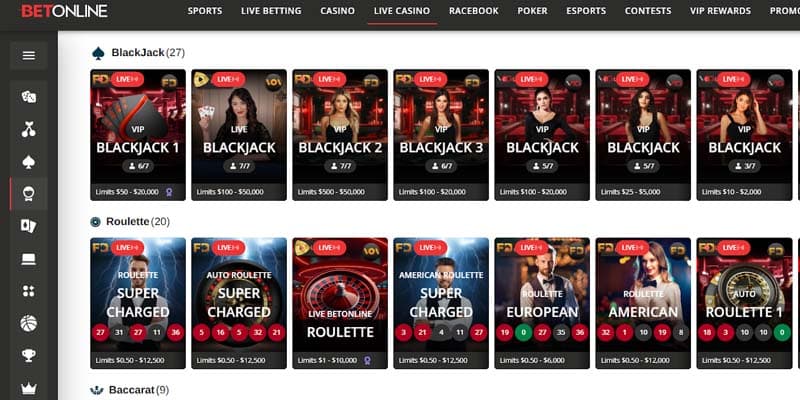Open the RACEBOOK tab

tap(473, 11)
